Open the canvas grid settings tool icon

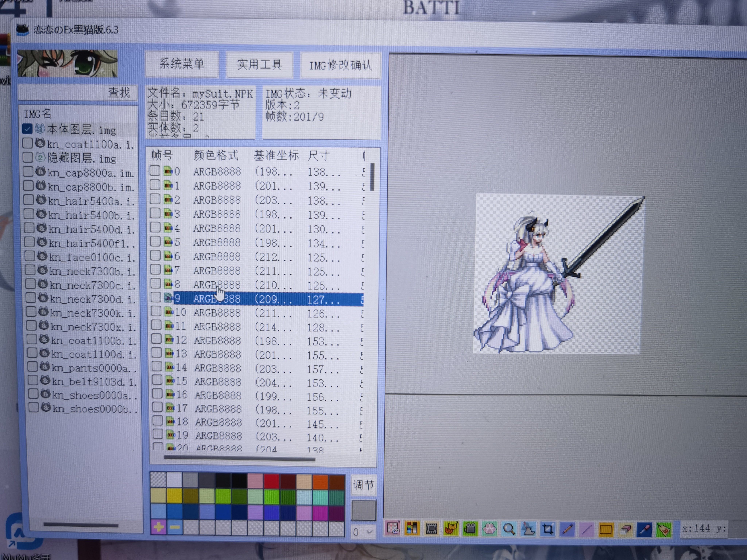click(393, 528)
